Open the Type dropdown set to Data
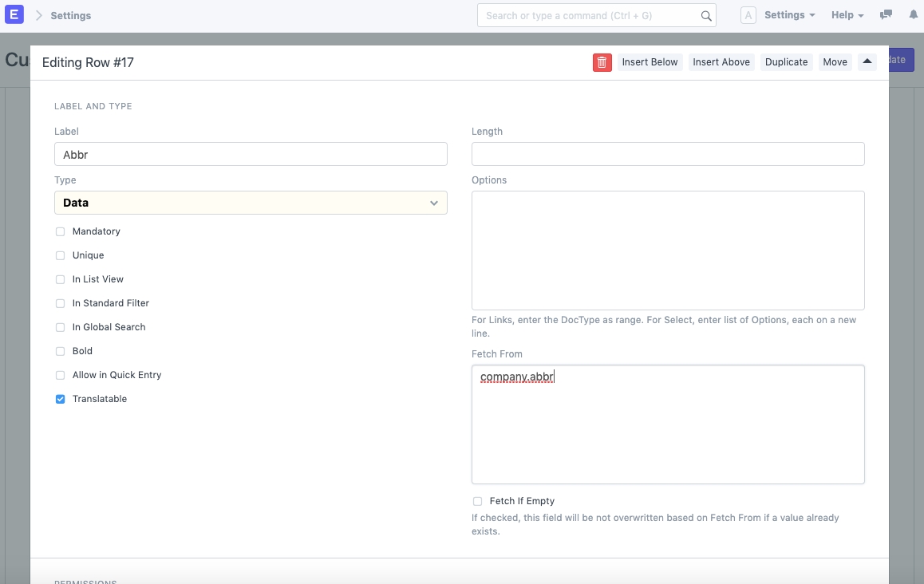Screen dimensions: 924x584 pos(251,203)
